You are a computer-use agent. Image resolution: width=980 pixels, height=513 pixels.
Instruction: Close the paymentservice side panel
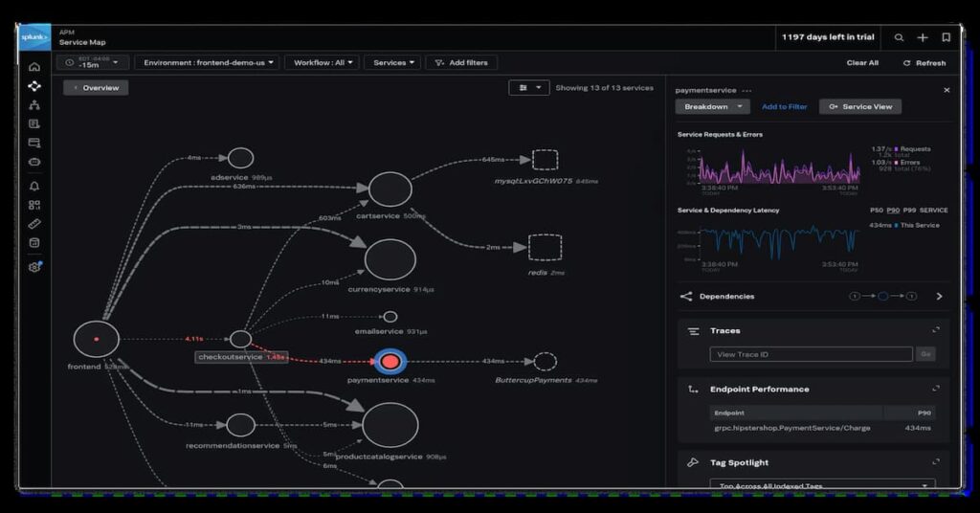[x=947, y=90]
